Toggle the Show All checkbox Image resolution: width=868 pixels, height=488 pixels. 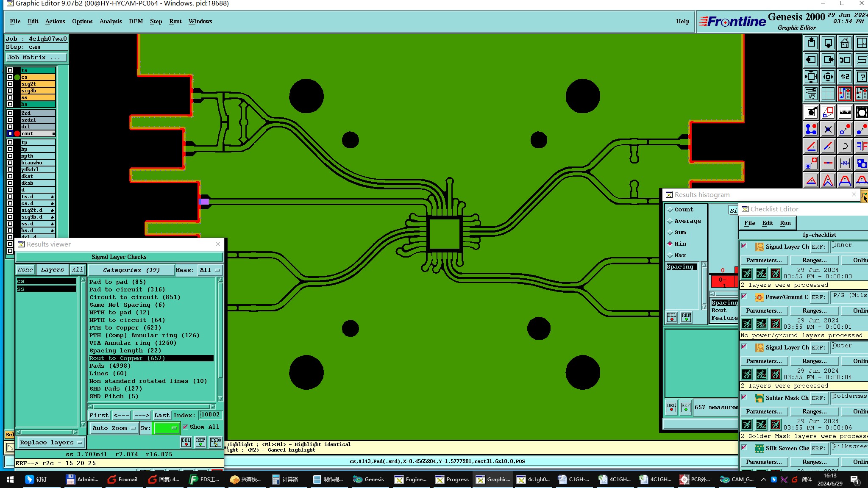click(186, 427)
